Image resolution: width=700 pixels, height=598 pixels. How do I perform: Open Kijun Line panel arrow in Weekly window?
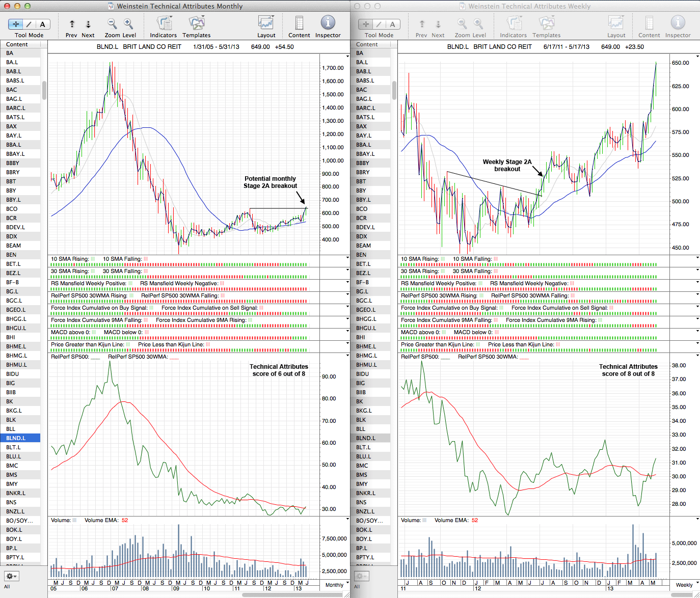coord(697,343)
